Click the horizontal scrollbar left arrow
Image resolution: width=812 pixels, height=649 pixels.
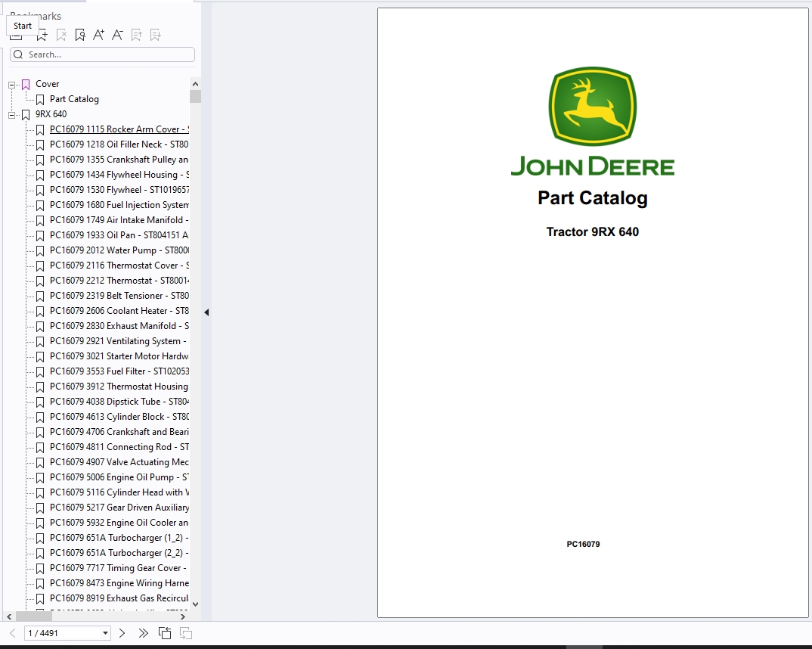9,616
